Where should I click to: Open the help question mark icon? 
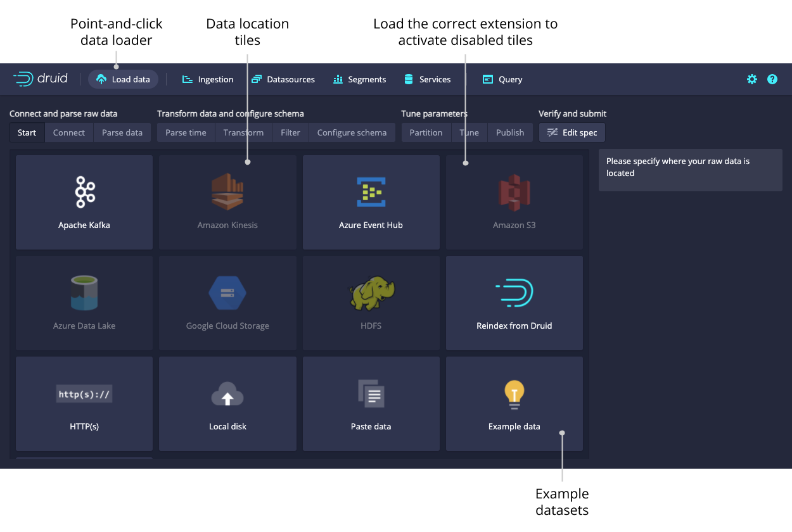(x=772, y=79)
